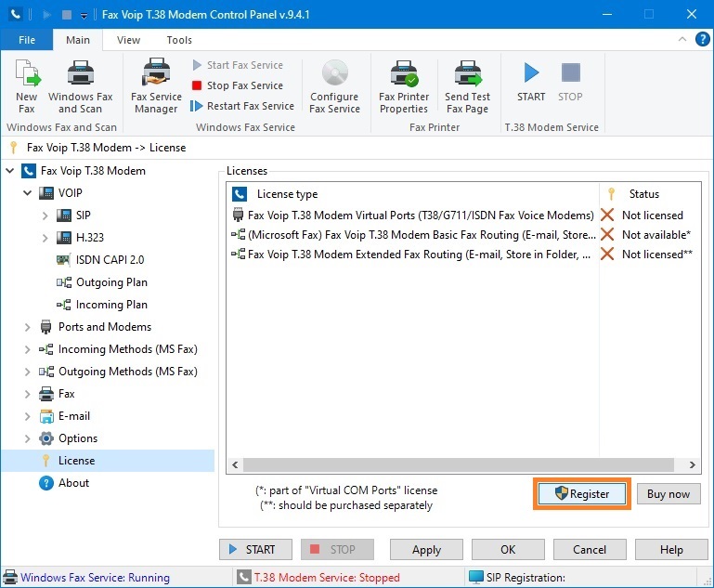Click the Cancel button
Viewport: 714px width, 588px height.
pyautogui.click(x=590, y=549)
